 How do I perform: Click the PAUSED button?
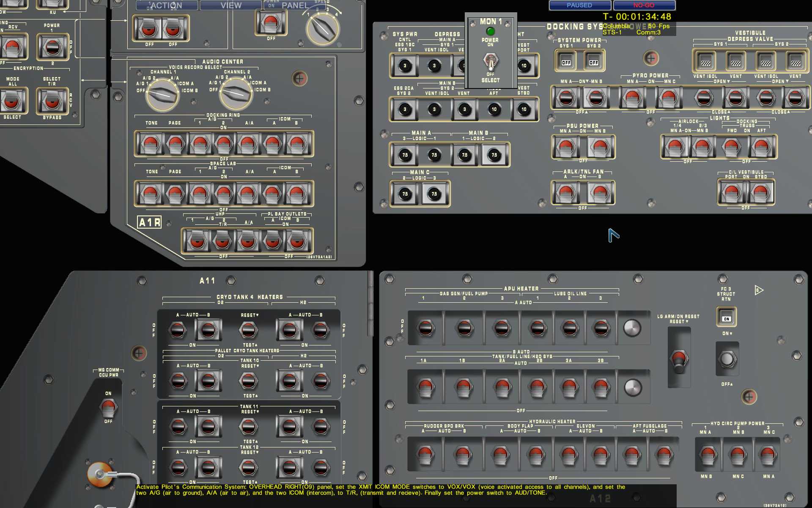click(x=579, y=6)
